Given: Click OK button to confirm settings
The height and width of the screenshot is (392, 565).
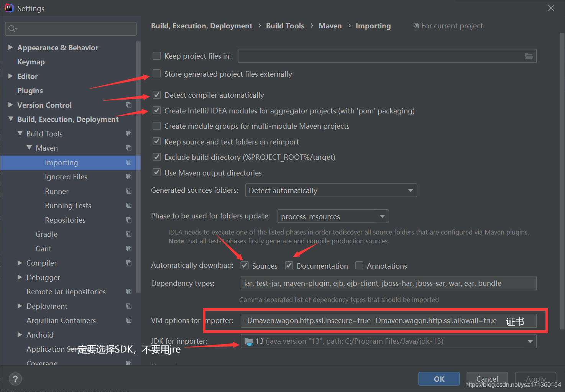Looking at the screenshot, I should pos(439,379).
